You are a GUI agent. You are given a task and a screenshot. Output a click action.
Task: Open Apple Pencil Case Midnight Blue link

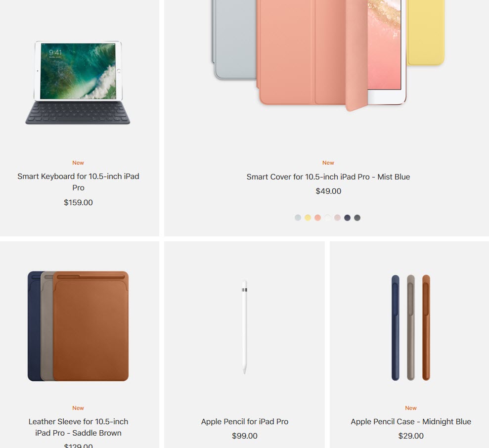point(411,421)
